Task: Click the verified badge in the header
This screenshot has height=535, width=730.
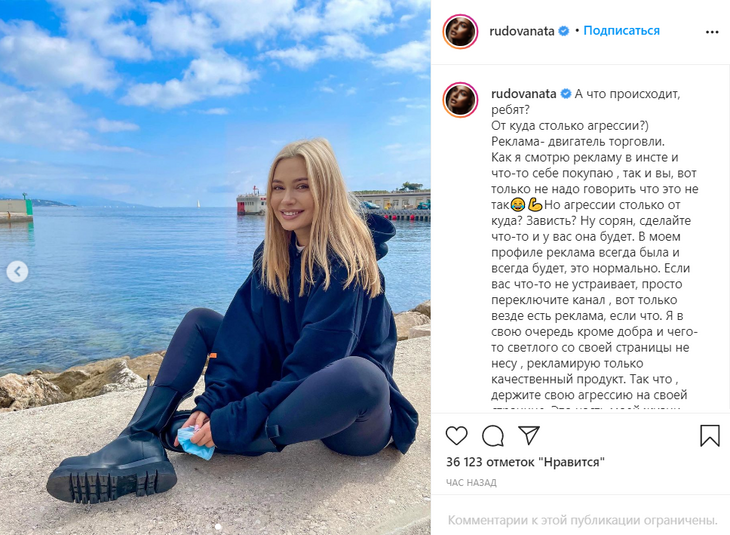Action: [564, 31]
